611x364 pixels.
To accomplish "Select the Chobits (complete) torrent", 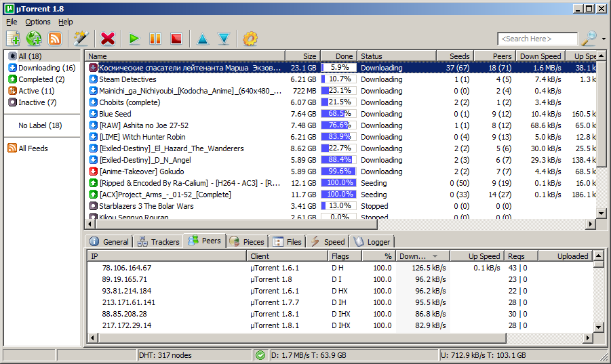I will [341, 102].
